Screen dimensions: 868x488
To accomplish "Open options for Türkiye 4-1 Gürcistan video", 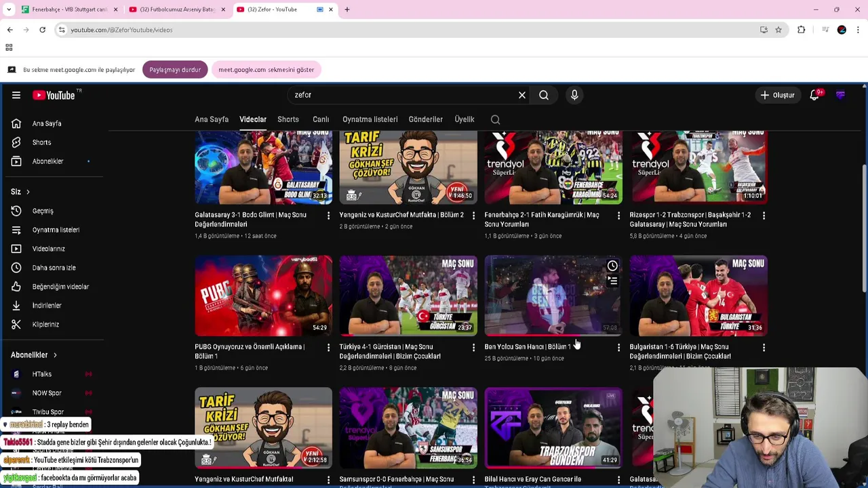I will 473,348.
